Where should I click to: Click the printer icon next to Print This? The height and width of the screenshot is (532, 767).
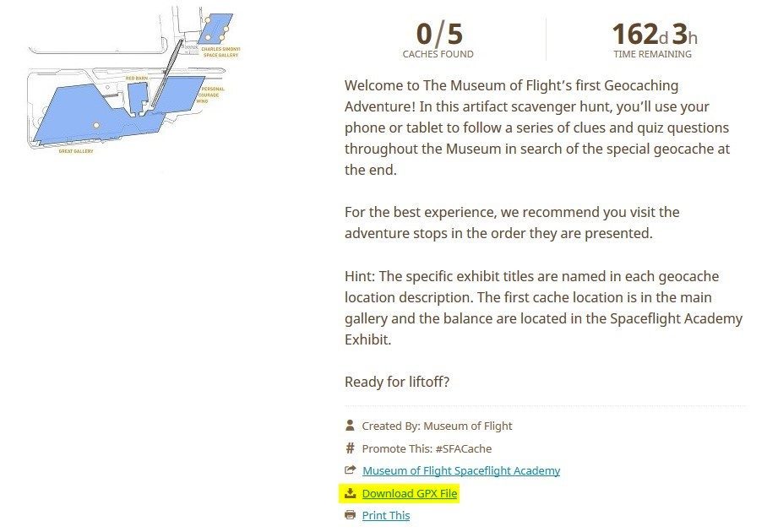point(350,514)
